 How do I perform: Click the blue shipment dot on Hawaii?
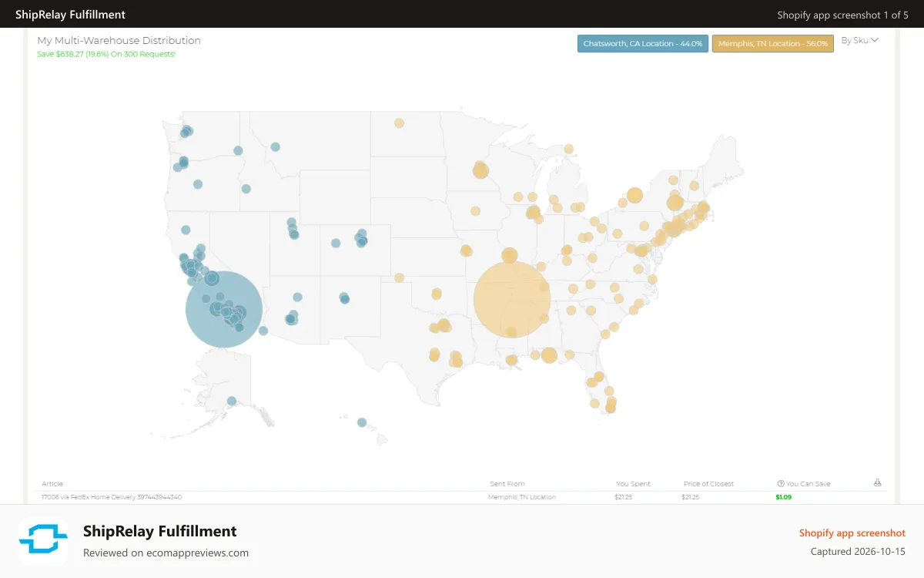click(x=362, y=422)
